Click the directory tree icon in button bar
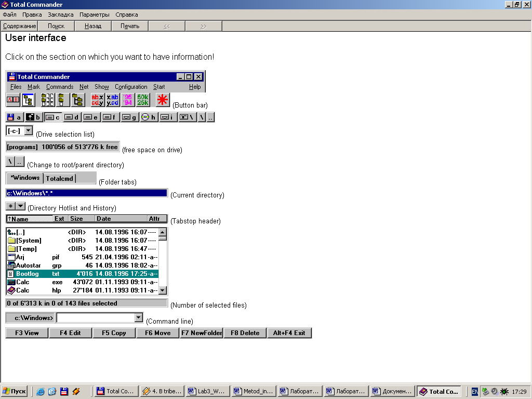 [x=28, y=100]
